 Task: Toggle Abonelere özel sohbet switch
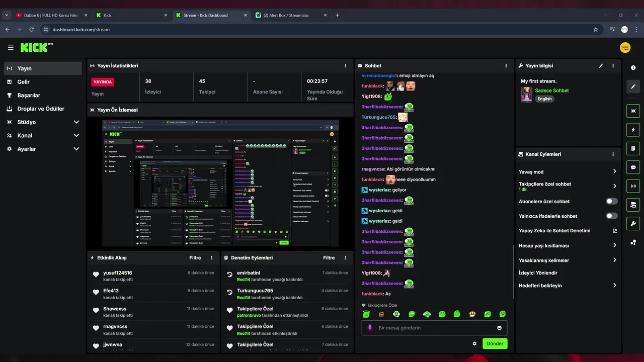click(x=611, y=201)
